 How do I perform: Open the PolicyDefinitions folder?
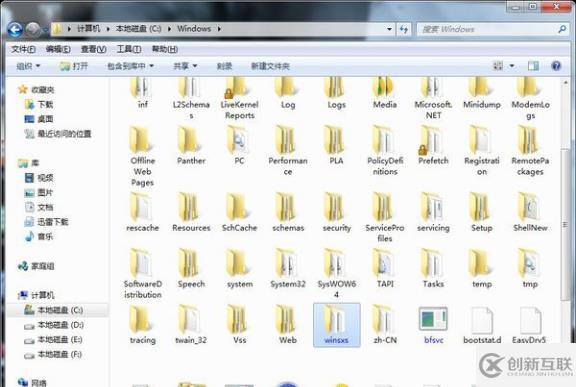pyautogui.click(x=385, y=150)
